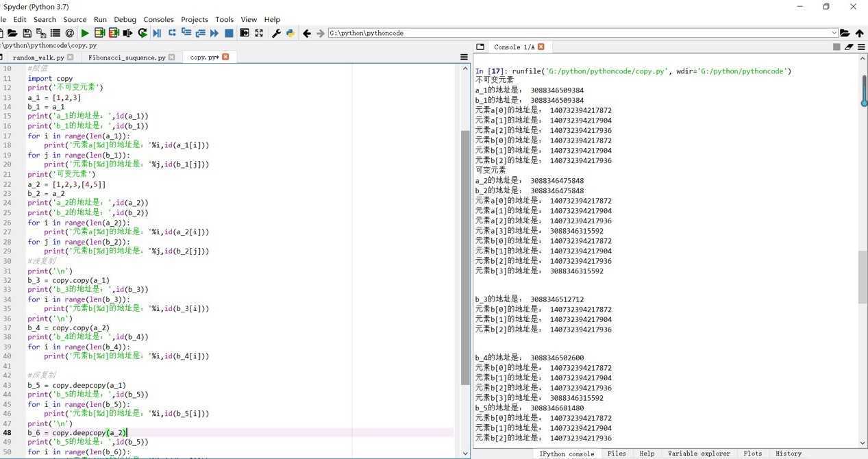Click the console scroll down arrow
The image size is (868, 459).
863,443
